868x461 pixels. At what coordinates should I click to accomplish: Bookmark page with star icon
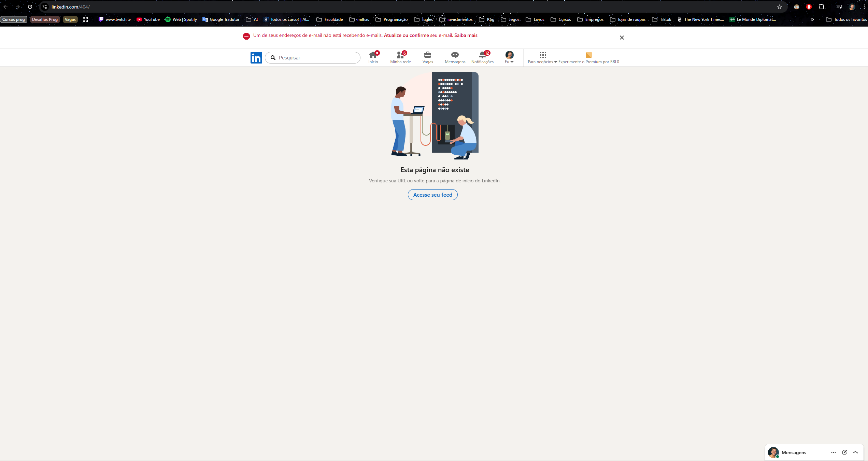(780, 7)
